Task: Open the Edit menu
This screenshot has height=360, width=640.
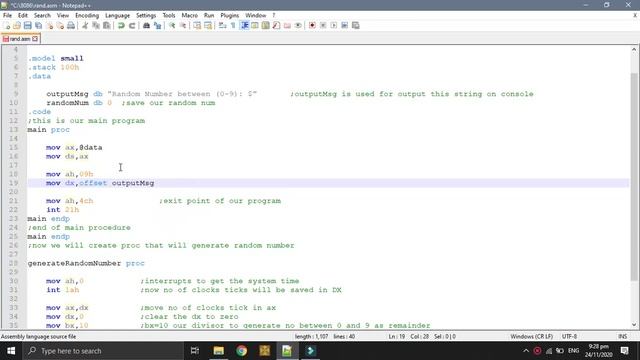Action: coord(23,16)
